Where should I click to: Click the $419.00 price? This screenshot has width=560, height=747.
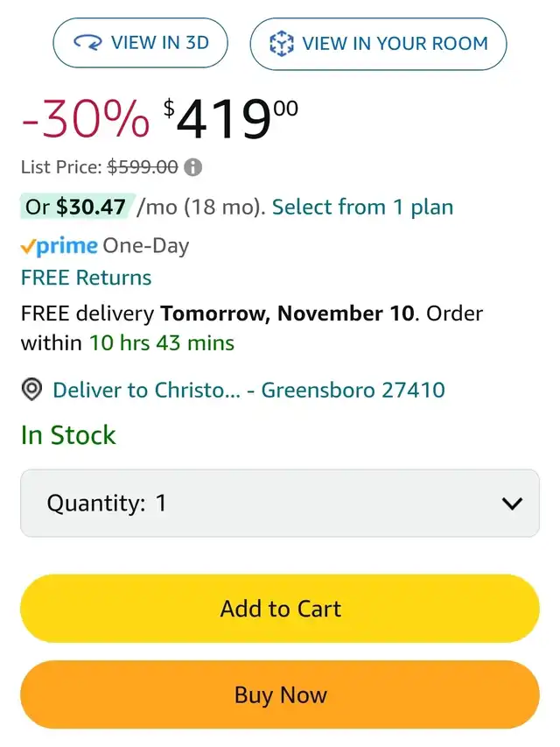point(231,120)
